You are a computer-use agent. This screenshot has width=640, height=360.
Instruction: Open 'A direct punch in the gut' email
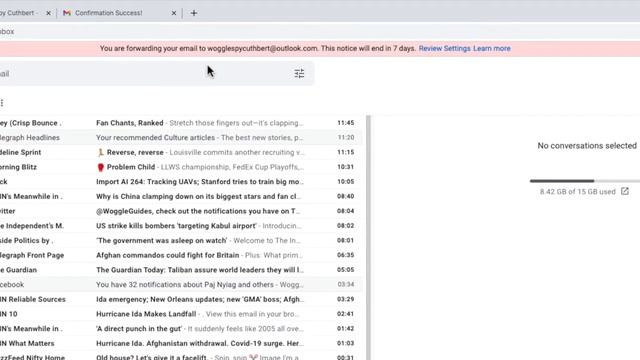[181, 329]
